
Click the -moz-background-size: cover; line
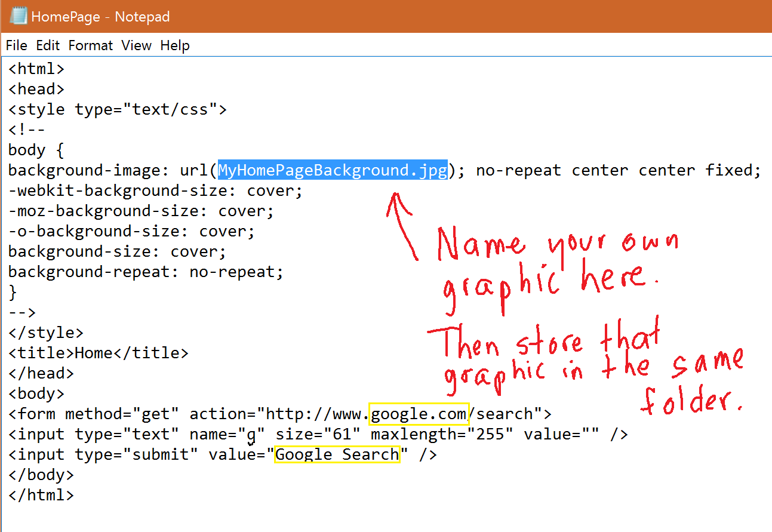[142, 211]
